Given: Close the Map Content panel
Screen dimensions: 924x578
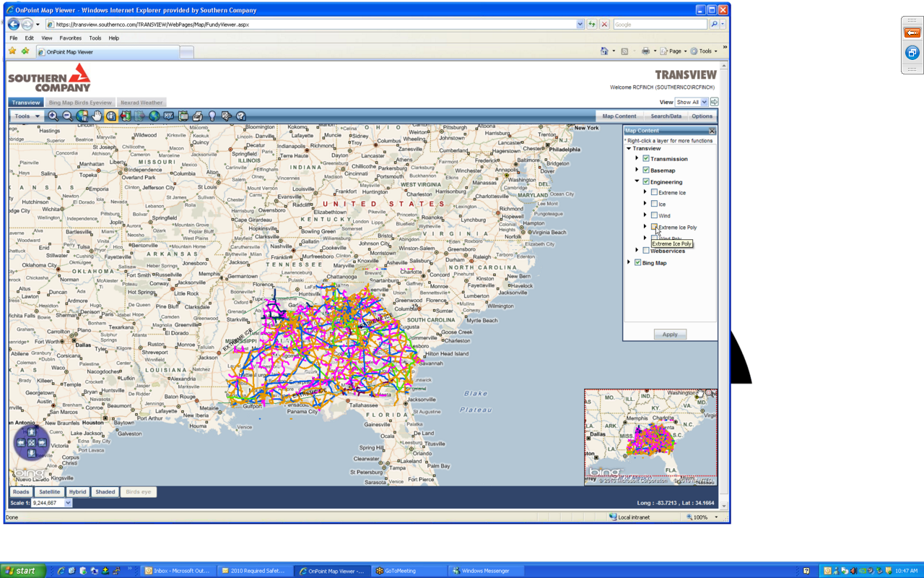Looking at the screenshot, I should tap(712, 131).
